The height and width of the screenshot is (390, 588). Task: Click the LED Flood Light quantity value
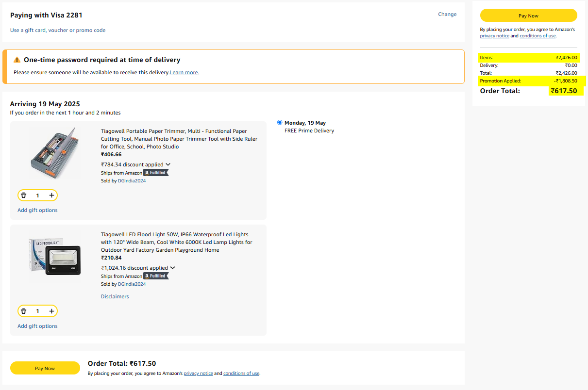[37, 311]
